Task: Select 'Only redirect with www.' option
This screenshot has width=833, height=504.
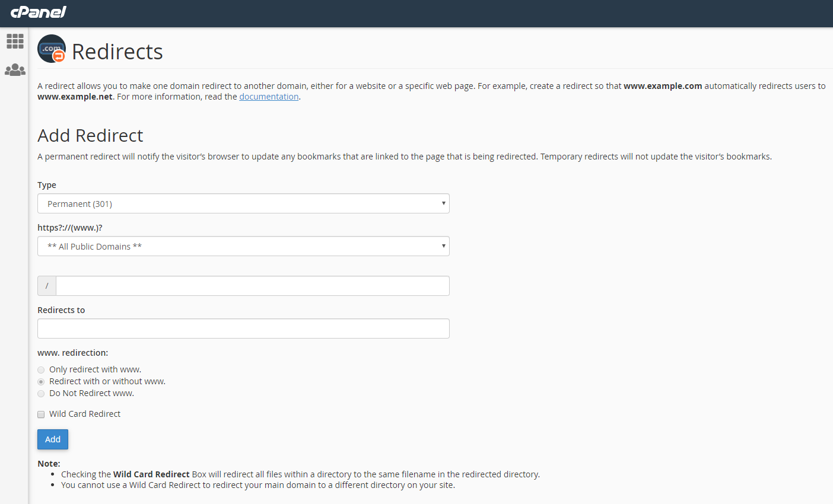Action: tap(41, 370)
